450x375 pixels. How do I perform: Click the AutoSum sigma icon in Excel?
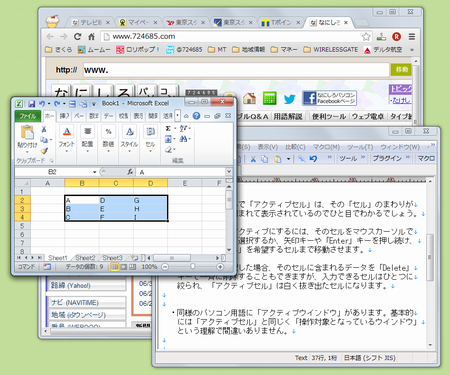(x=168, y=128)
